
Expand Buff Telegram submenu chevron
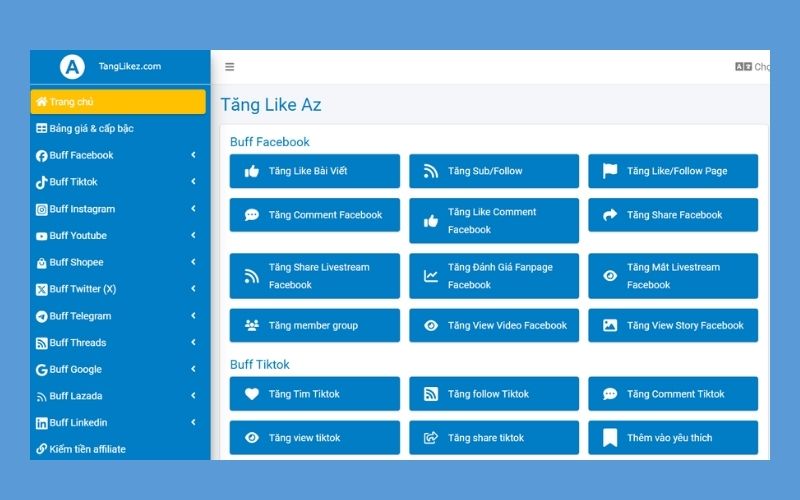click(x=193, y=315)
